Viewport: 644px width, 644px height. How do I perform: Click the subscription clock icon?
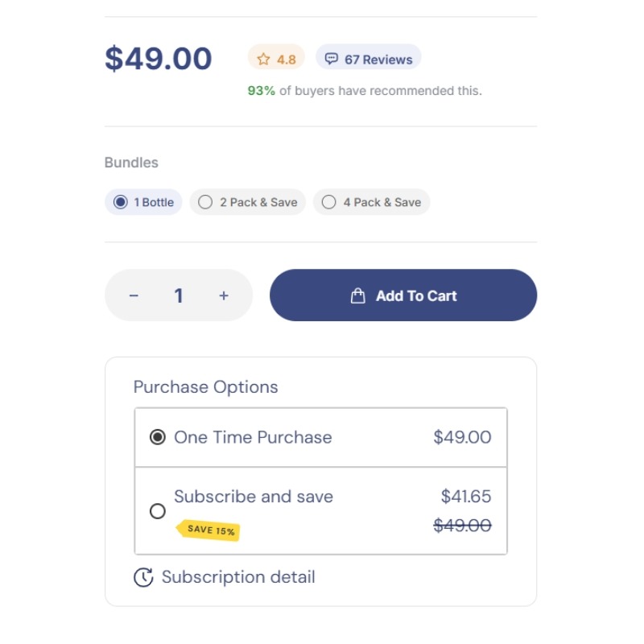tap(143, 577)
